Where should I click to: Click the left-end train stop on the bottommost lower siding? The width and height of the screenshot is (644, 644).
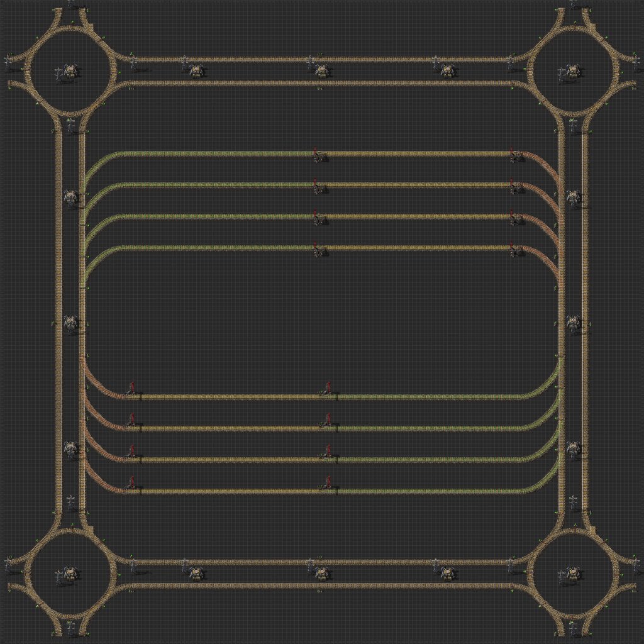tap(131, 483)
